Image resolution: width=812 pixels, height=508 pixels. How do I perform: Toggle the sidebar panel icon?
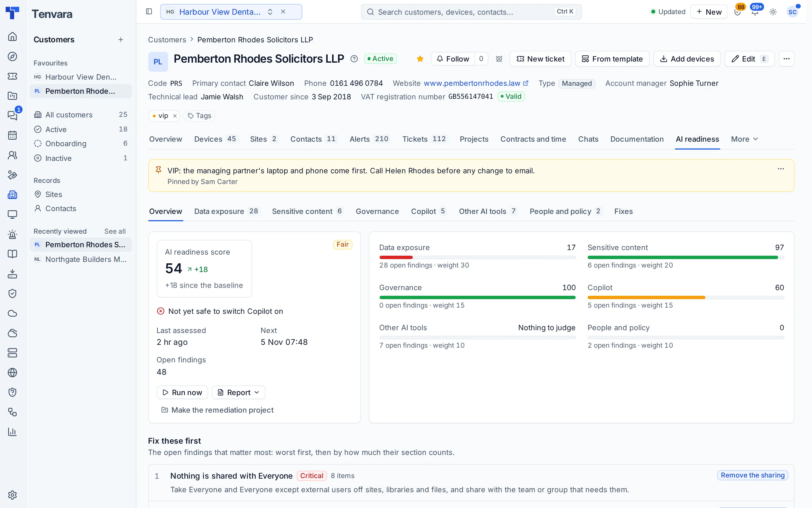[x=149, y=12]
